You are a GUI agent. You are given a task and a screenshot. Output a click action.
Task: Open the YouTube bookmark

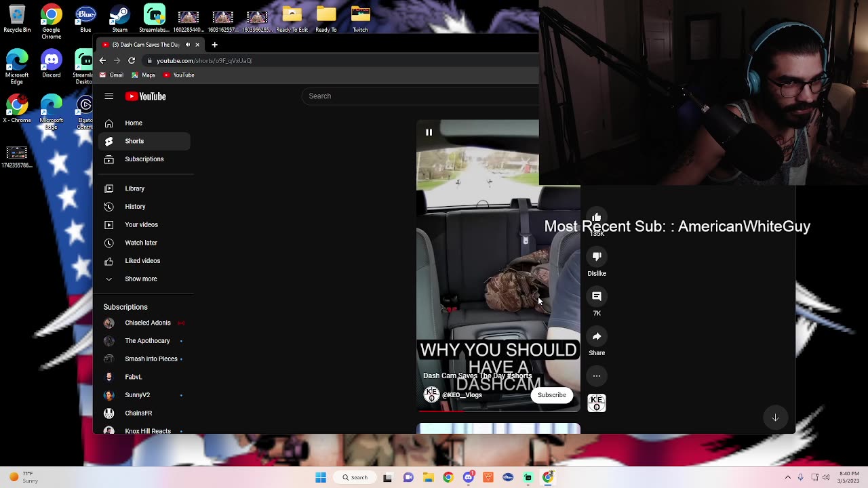click(x=179, y=75)
